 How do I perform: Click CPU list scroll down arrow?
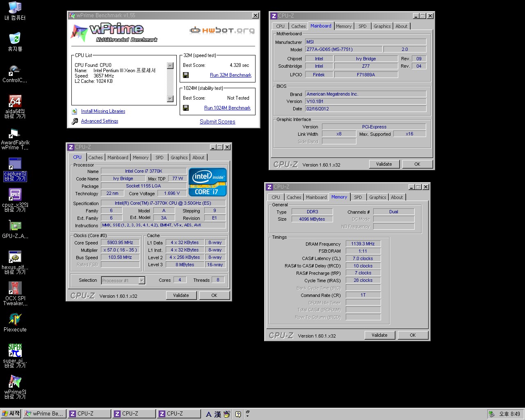(x=170, y=99)
